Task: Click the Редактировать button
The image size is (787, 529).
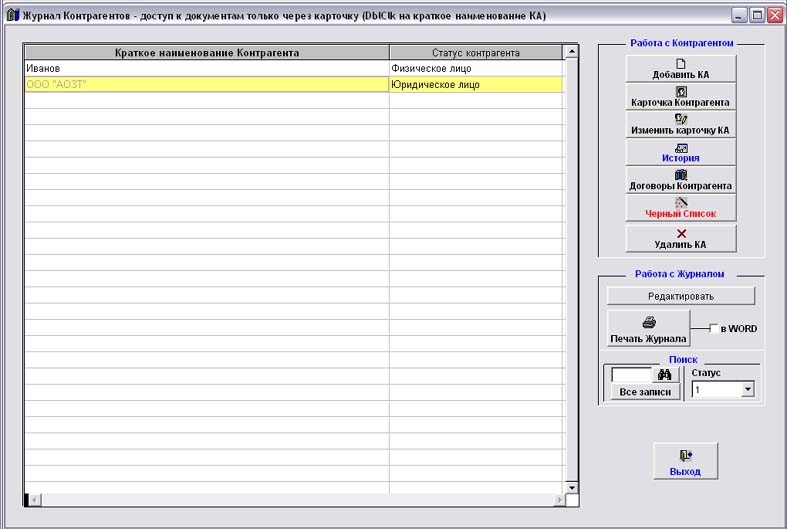Action: [681, 296]
